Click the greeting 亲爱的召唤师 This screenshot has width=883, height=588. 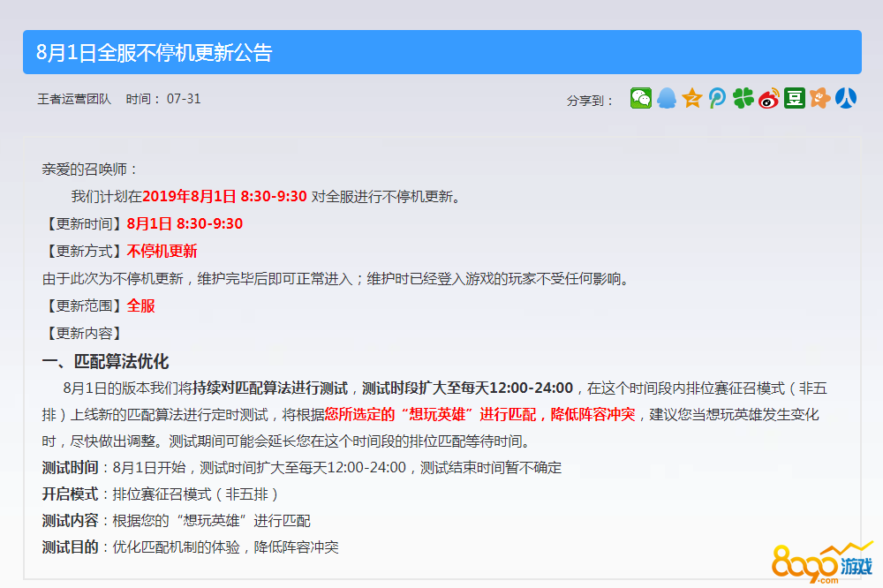[90, 169]
